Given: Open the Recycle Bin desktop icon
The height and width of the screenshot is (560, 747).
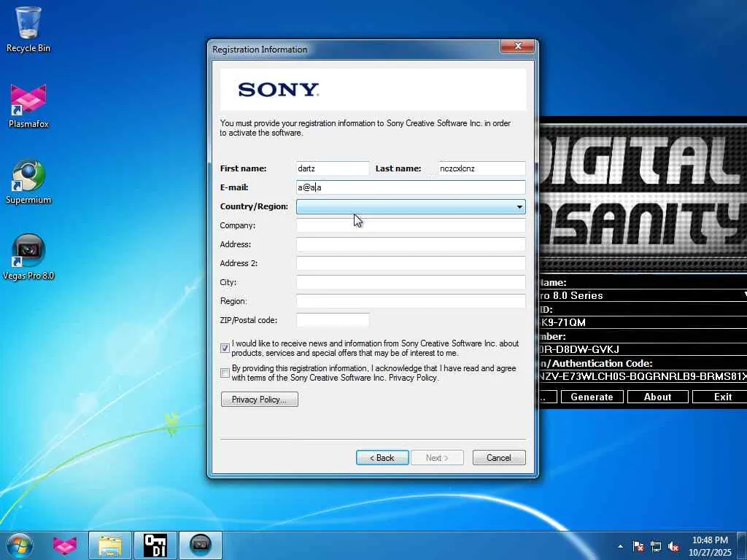Looking at the screenshot, I should pyautogui.click(x=28, y=29).
